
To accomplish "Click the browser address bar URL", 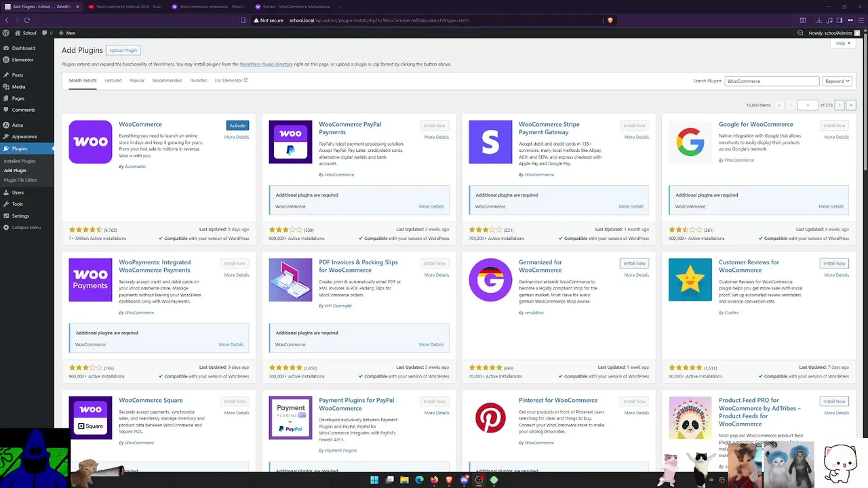I will [x=378, y=20].
